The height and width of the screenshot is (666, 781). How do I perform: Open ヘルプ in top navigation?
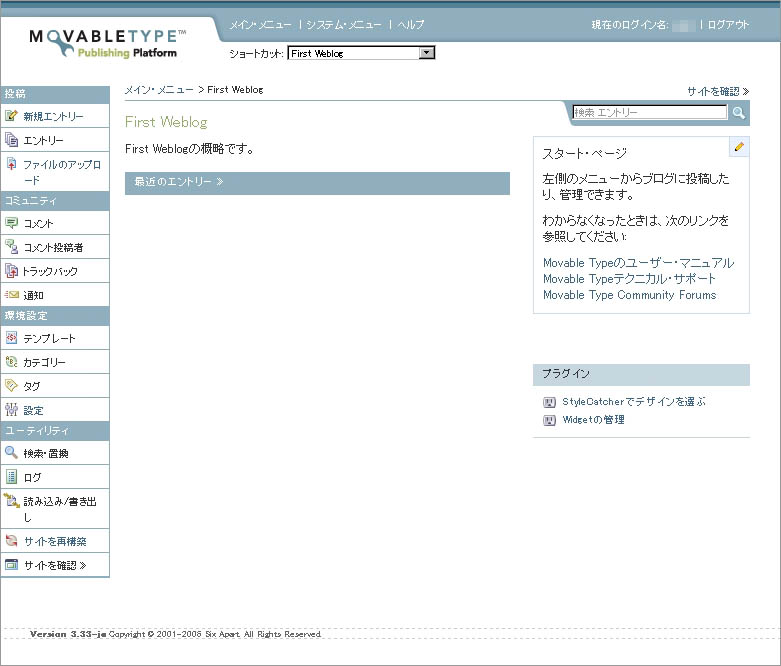tap(410, 24)
